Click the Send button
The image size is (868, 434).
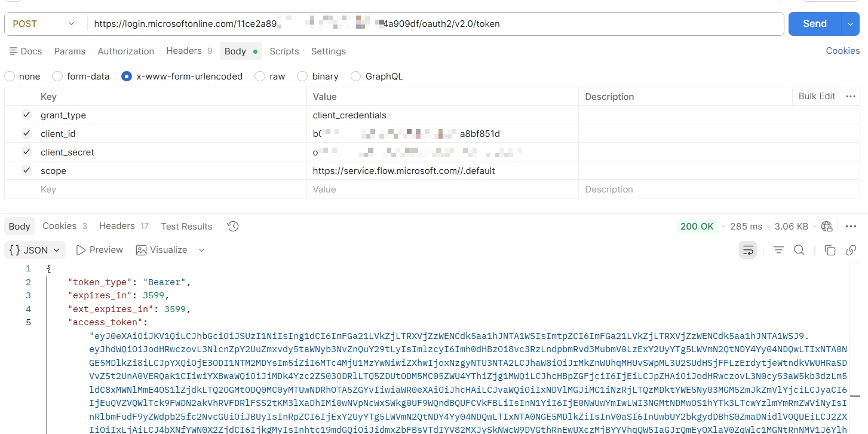tap(815, 24)
